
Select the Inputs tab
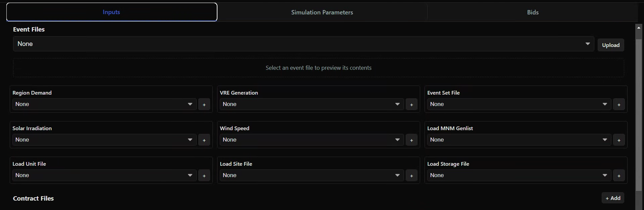111,12
